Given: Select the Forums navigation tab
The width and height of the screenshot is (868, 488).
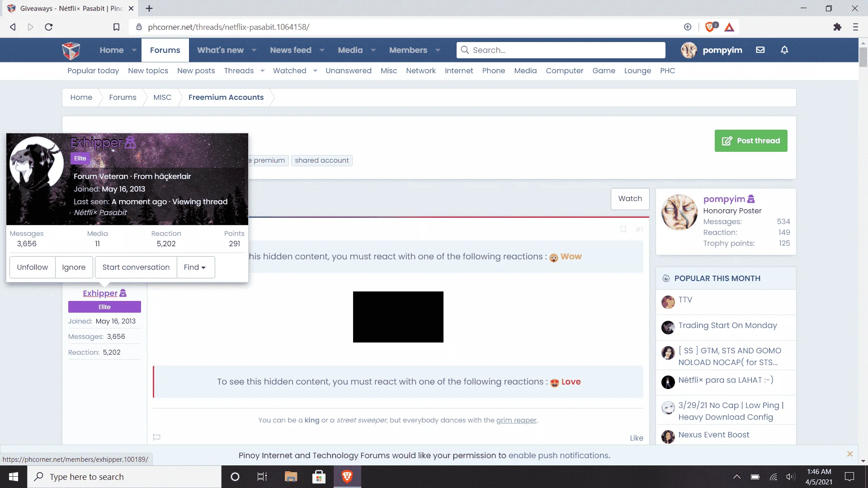Looking at the screenshot, I should pyautogui.click(x=165, y=50).
